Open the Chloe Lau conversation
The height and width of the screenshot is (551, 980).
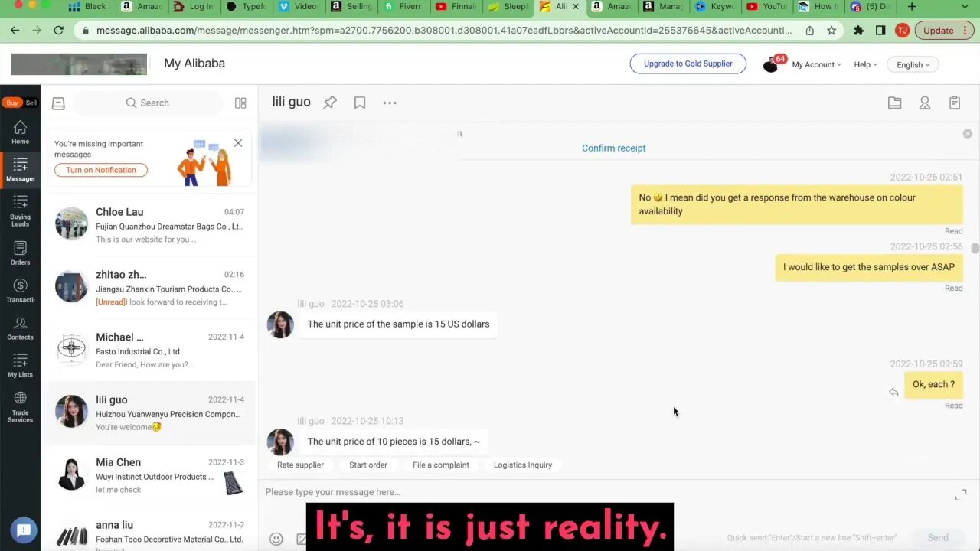coord(149,225)
